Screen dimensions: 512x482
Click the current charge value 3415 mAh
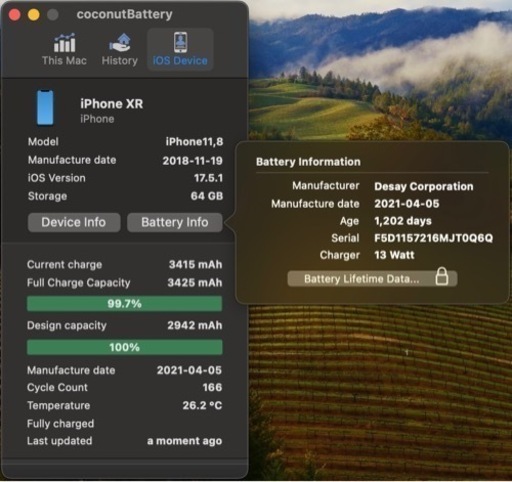[x=195, y=265]
